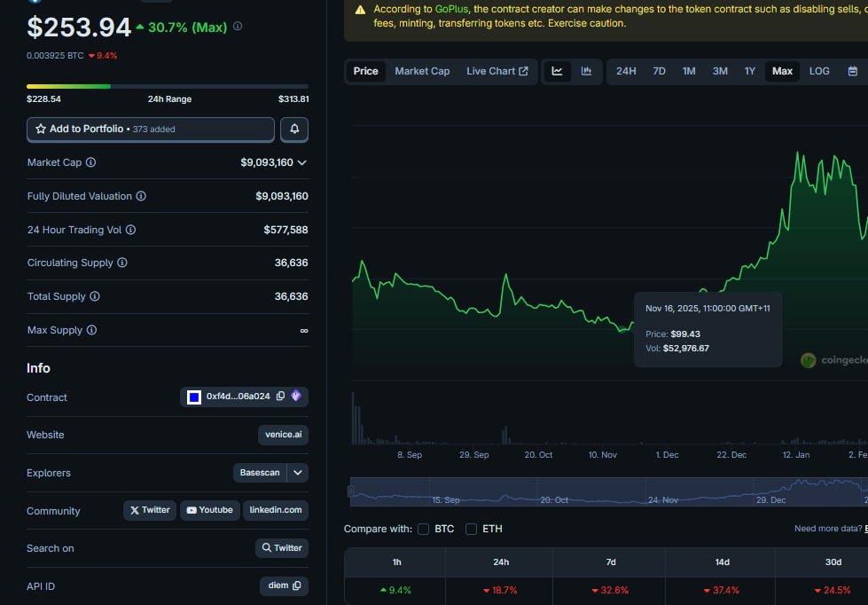Select the Max time range
This screenshot has height=605, width=868.
[x=782, y=71]
